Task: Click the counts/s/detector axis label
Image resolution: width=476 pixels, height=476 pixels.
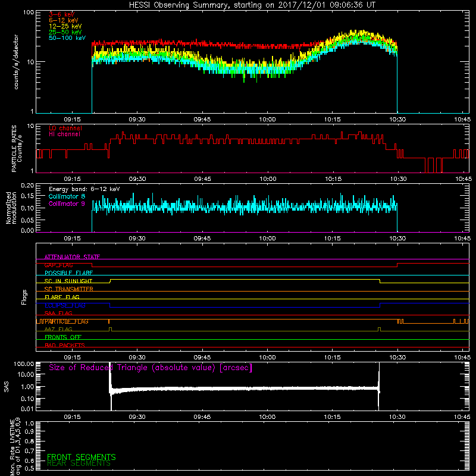Action: pyautogui.click(x=16, y=62)
